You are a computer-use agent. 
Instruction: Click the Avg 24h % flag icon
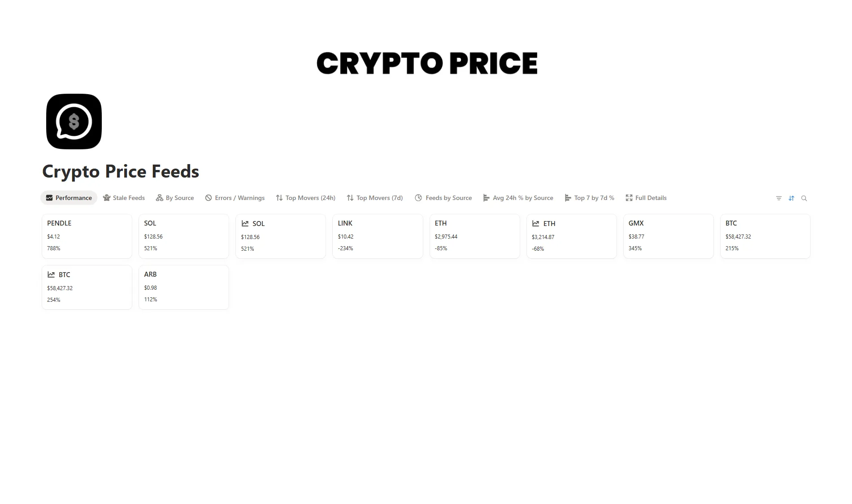[486, 198]
